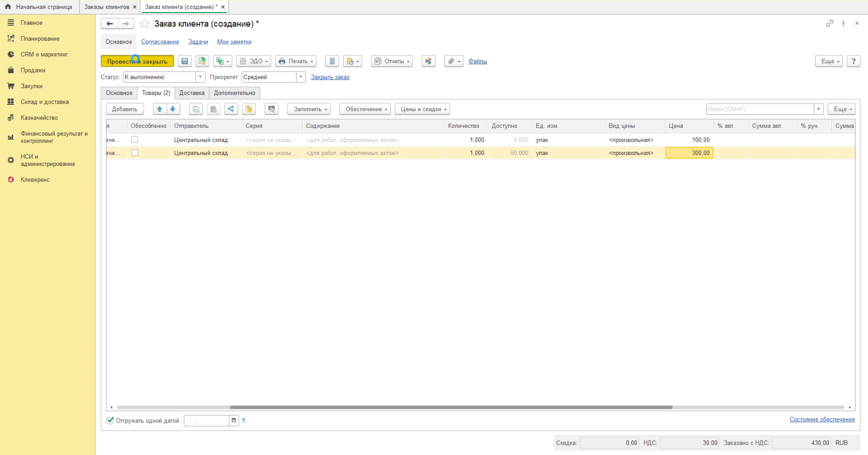The height and width of the screenshot is (455, 868).
Task: Expand the Приоритет dropdown
Action: 301,77
